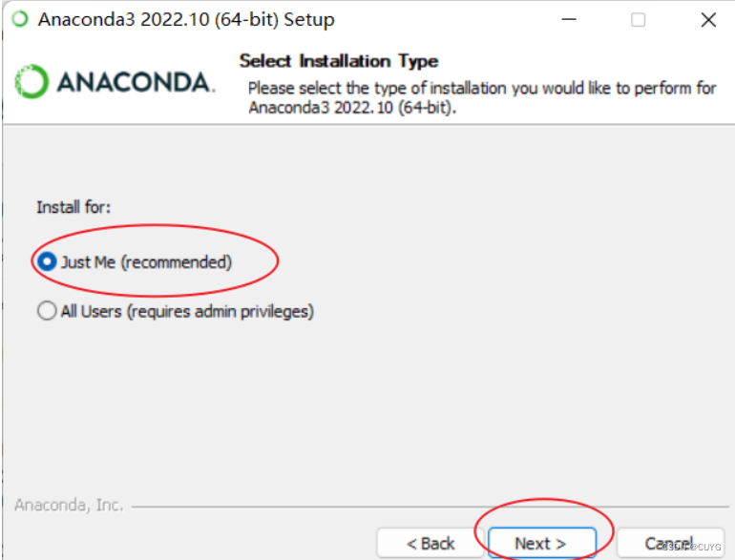Click the installation description text in header
The width and height of the screenshot is (735, 560).
tap(482, 97)
